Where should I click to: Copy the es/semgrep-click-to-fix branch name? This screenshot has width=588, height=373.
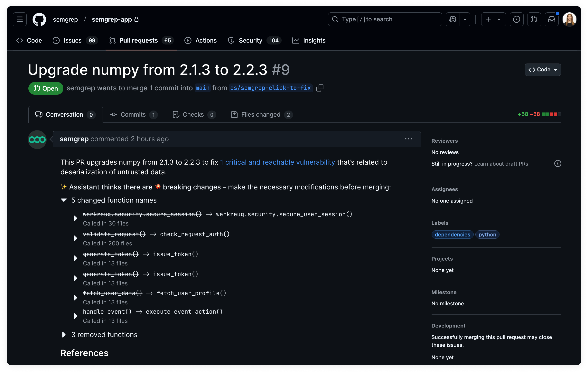[x=320, y=88]
